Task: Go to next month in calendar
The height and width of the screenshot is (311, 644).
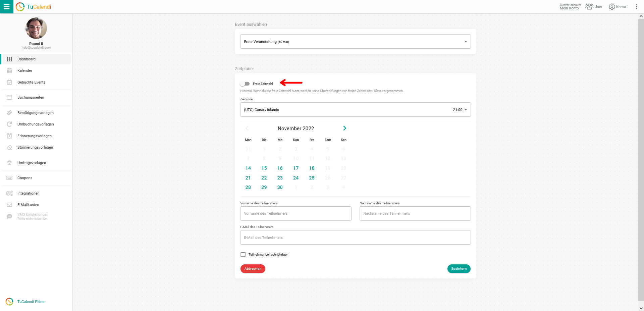Action: click(344, 128)
